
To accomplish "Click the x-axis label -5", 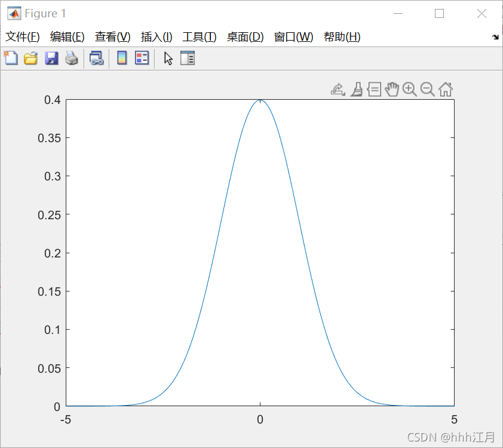I will coord(66,419).
